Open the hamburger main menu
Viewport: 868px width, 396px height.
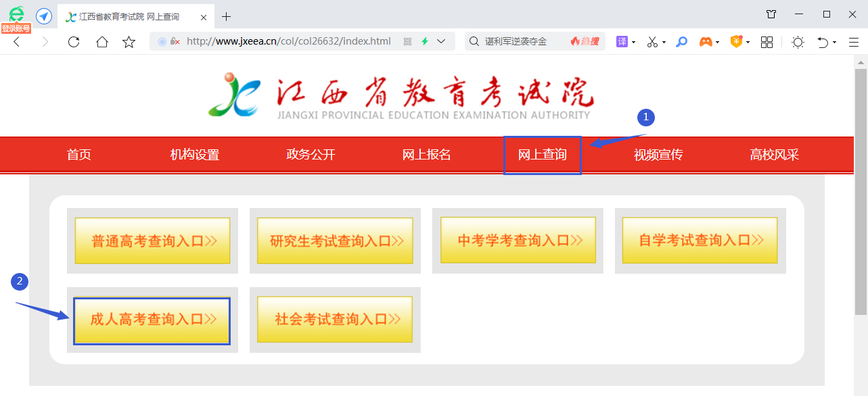pos(854,42)
